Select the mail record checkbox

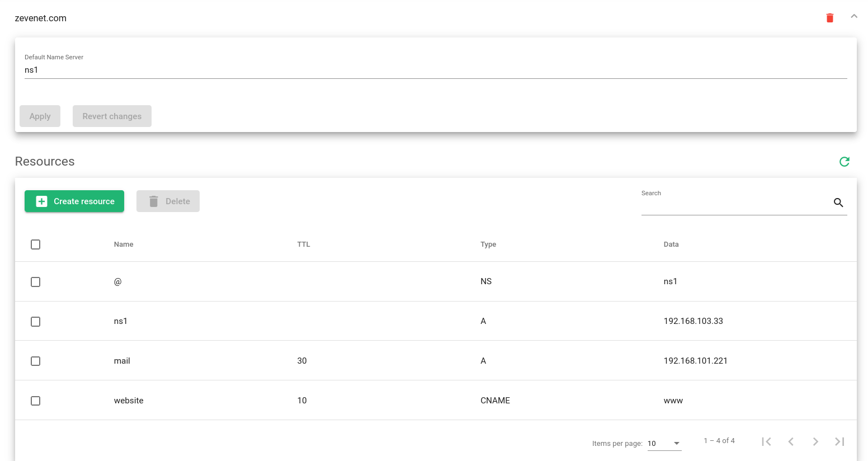[x=35, y=361]
